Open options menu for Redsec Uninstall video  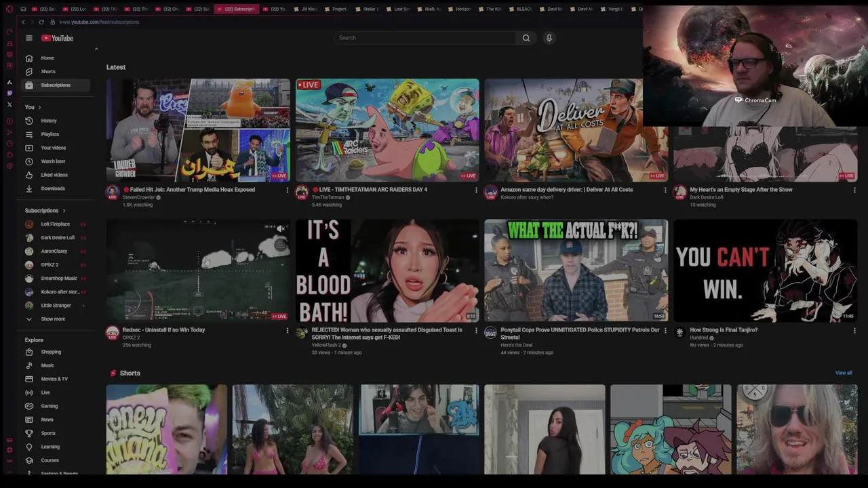(287, 330)
